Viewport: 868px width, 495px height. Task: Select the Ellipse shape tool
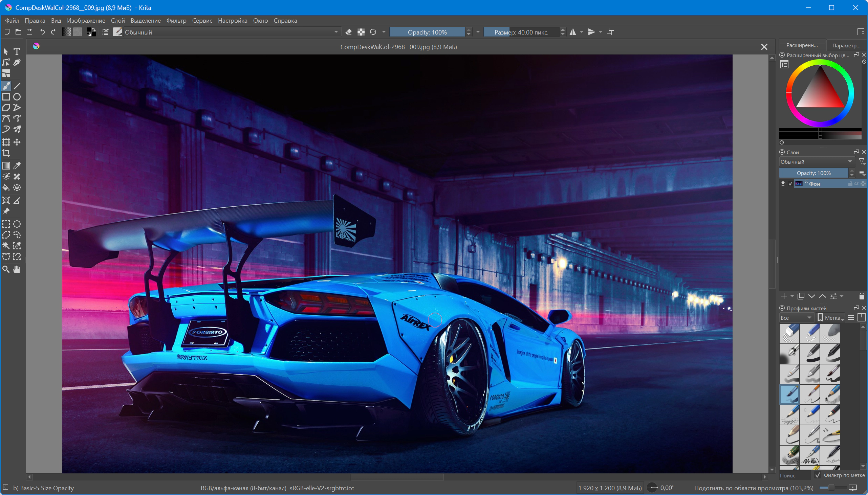click(17, 97)
